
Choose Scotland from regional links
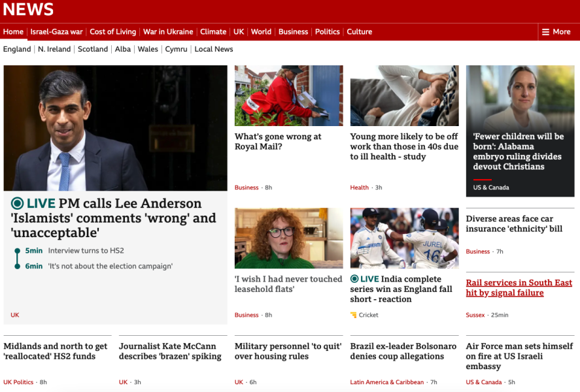(92, 49)
